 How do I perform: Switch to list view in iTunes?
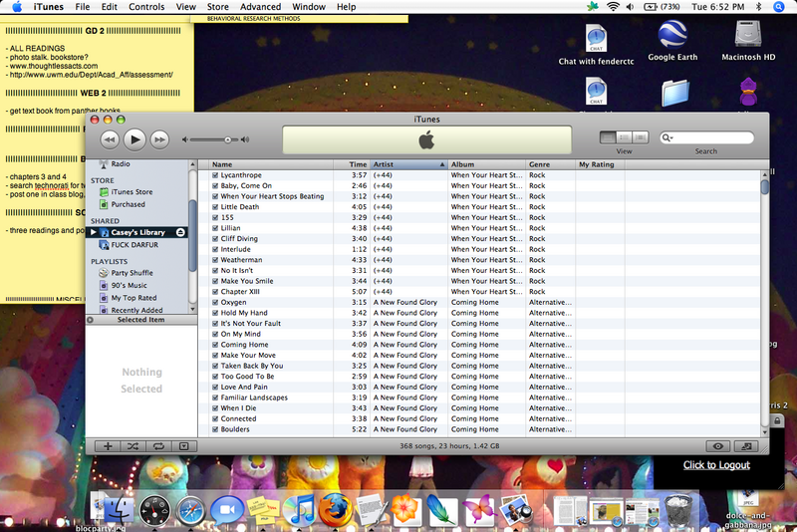click(x=608, y=137)
